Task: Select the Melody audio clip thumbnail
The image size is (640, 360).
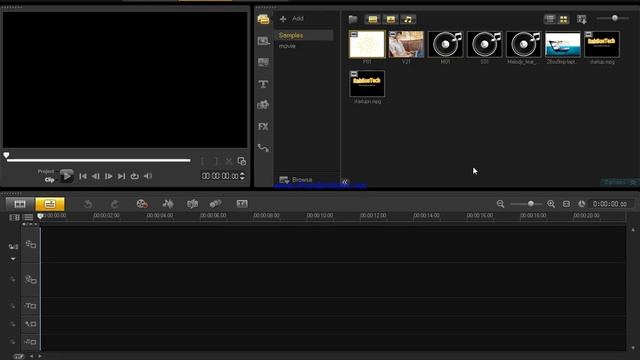Action: [x=524, y=44]
